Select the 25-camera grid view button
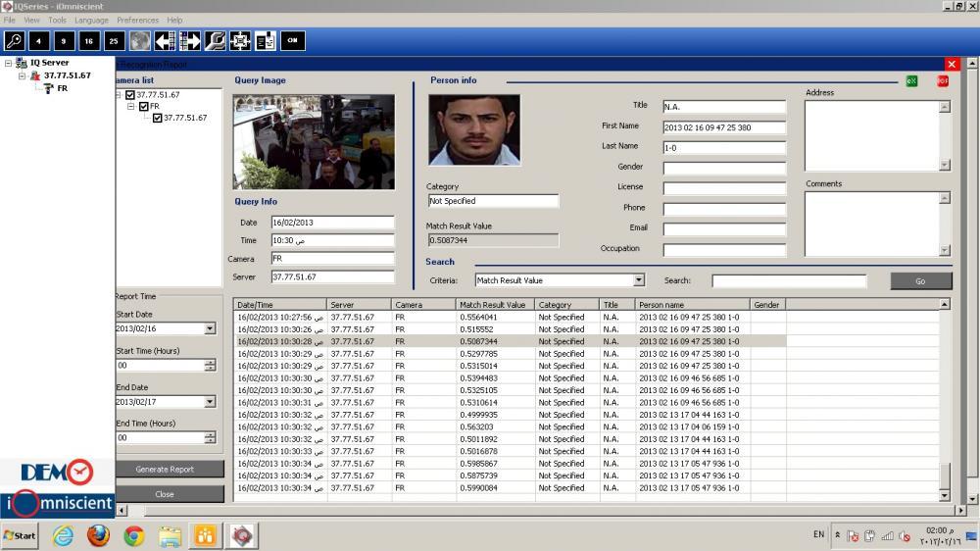 click(114, 40)
